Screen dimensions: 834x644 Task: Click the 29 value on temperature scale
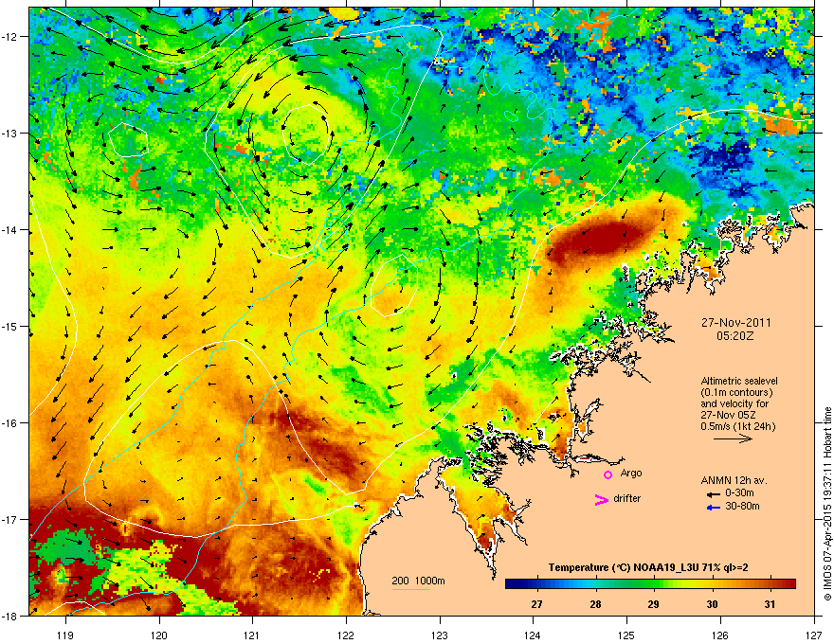coord(653,604)
